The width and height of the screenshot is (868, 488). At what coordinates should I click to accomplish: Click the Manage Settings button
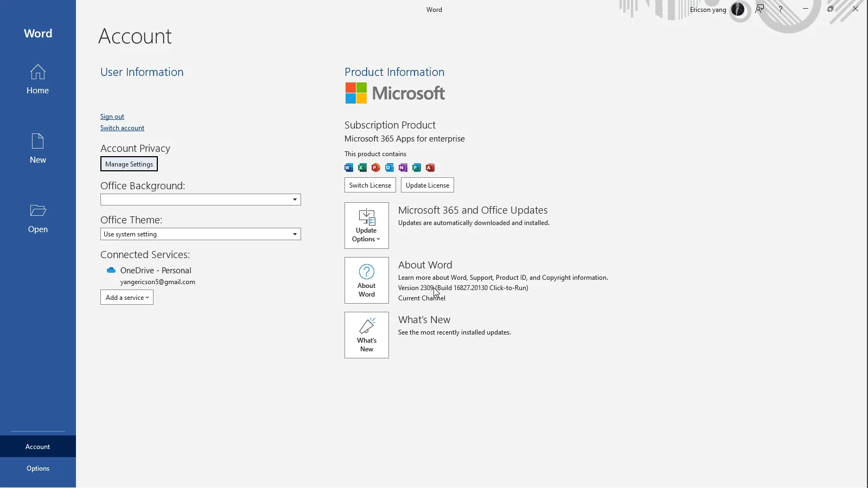129,164
